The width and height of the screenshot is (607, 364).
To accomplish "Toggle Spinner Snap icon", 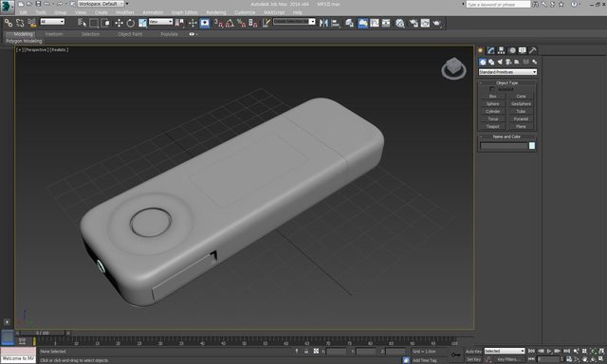I will click(x=253, y=23).
